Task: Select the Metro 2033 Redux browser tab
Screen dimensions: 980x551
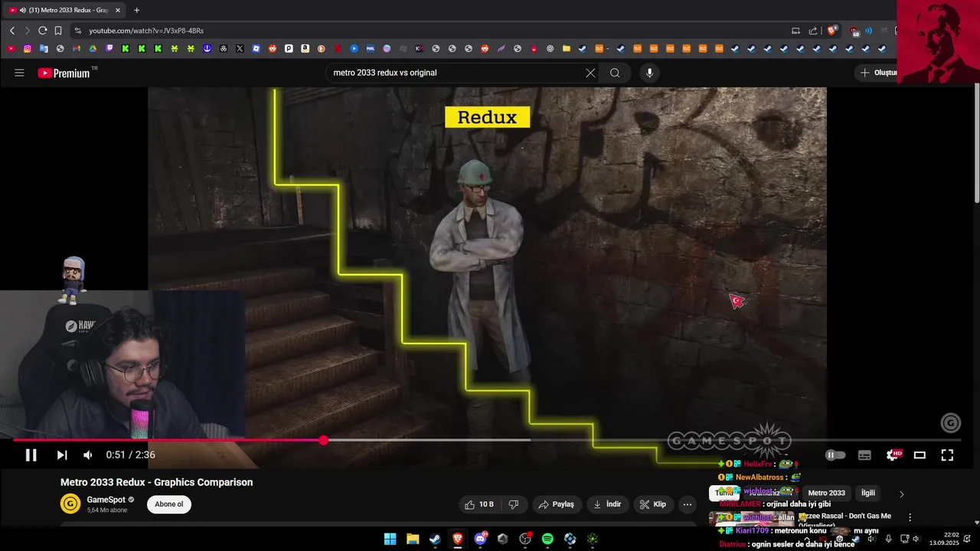Action: tap(64, 10)
